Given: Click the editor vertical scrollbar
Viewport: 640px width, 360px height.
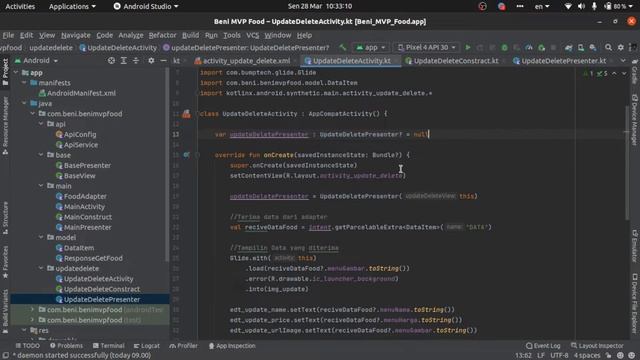Looking at the screenshot, I should (x=627, y=162).
